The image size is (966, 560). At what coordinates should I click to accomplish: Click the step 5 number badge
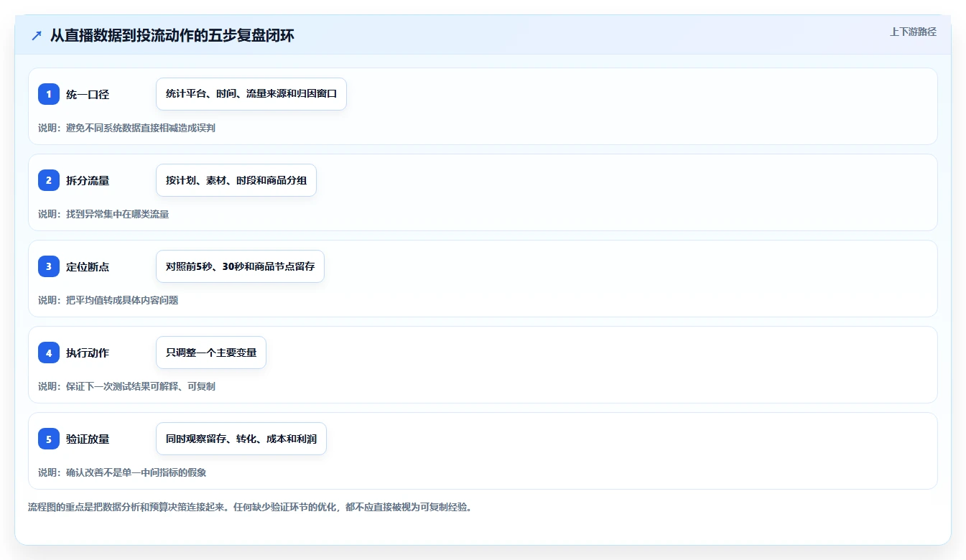coord(49,439)
